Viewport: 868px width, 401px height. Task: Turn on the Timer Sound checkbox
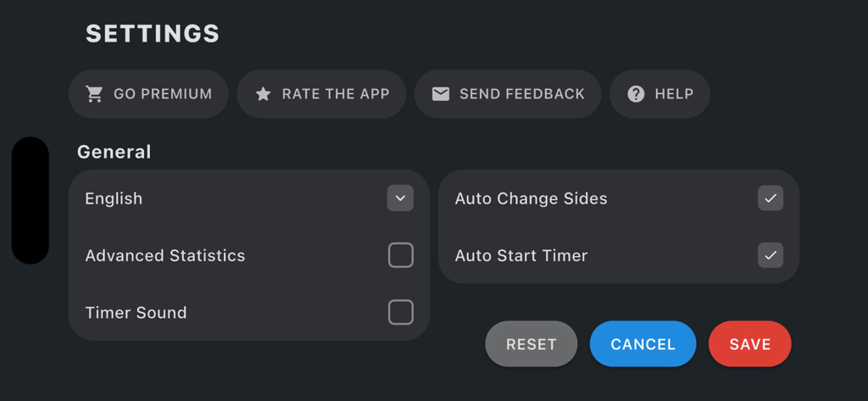[400, 312]
